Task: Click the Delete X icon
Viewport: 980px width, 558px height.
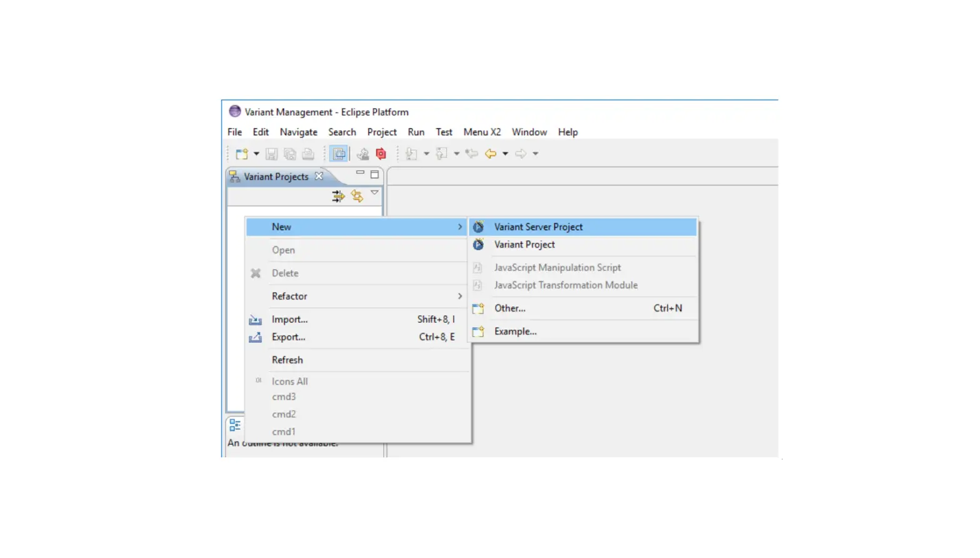Action: click(x=256, y=273)
